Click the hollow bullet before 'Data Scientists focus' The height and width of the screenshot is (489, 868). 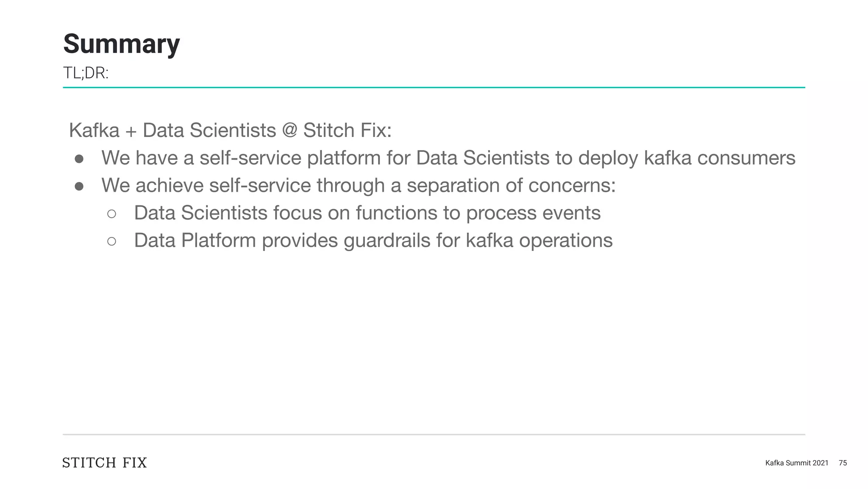[x=111, y=214]
